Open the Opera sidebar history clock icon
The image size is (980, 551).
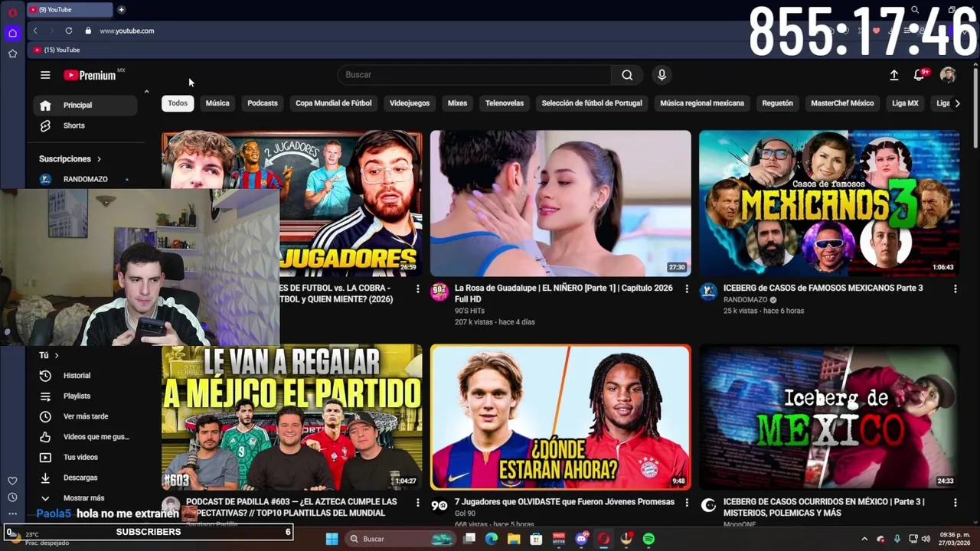coord(12,497)
